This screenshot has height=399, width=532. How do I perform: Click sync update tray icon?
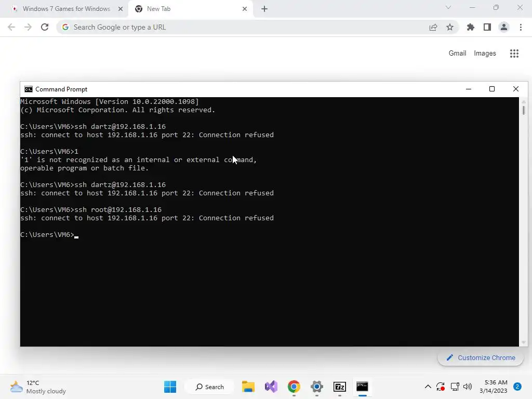441,387
